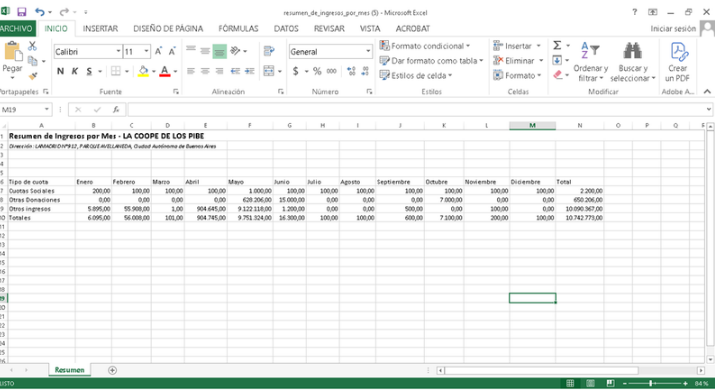Viewport: 715px width, 391px height.
Task: Apply cell borders with the borders icon
Action: [x=116, y=71]
